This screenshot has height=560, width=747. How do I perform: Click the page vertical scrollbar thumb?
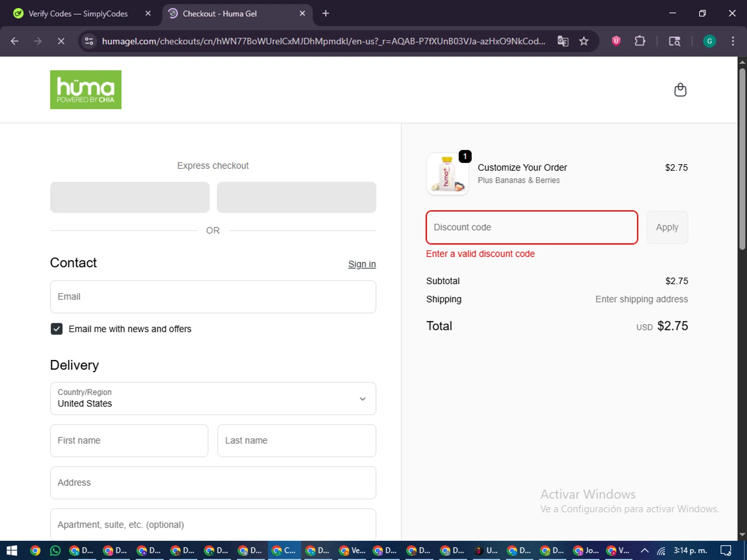click(742, 159)
